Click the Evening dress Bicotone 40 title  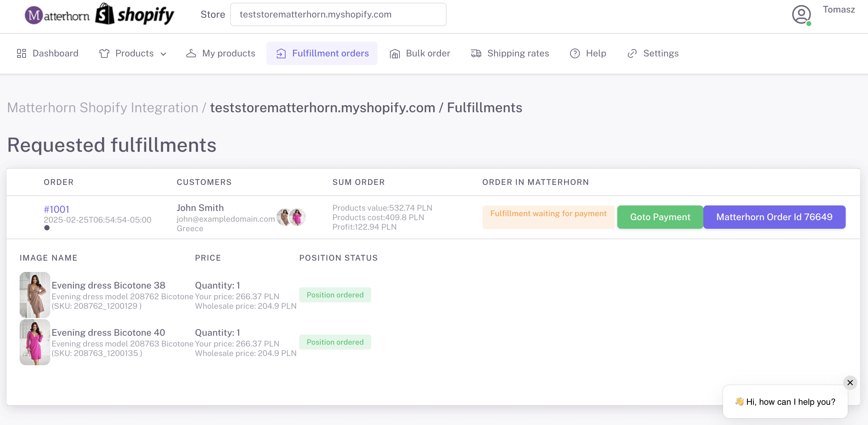point(108,332)
